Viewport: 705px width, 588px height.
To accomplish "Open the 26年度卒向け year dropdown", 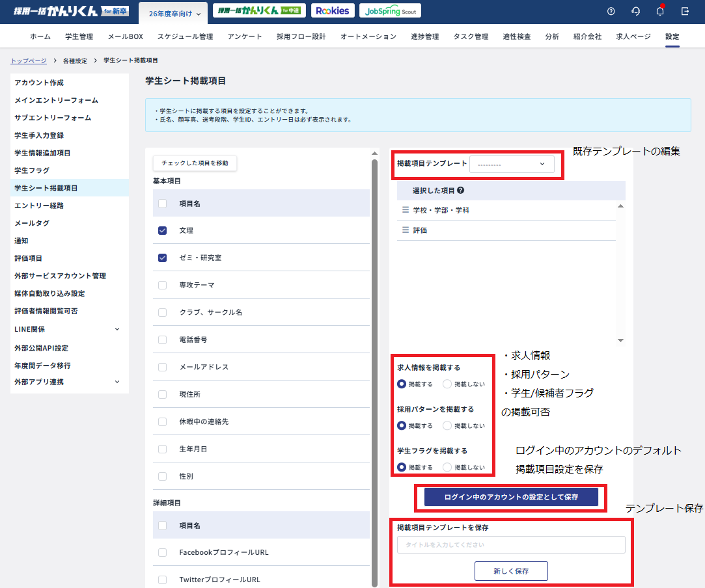I will tap(173, 14).
